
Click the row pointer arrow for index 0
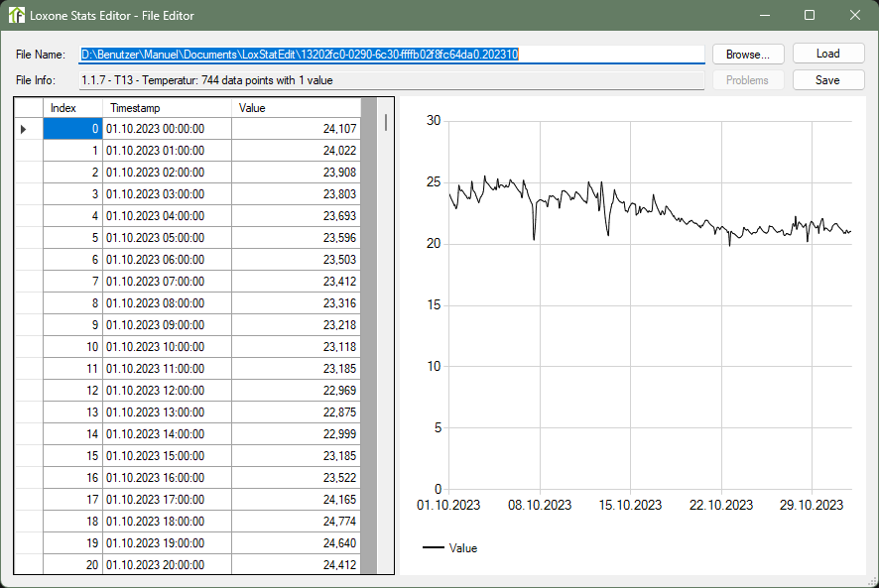pos(24,130)
